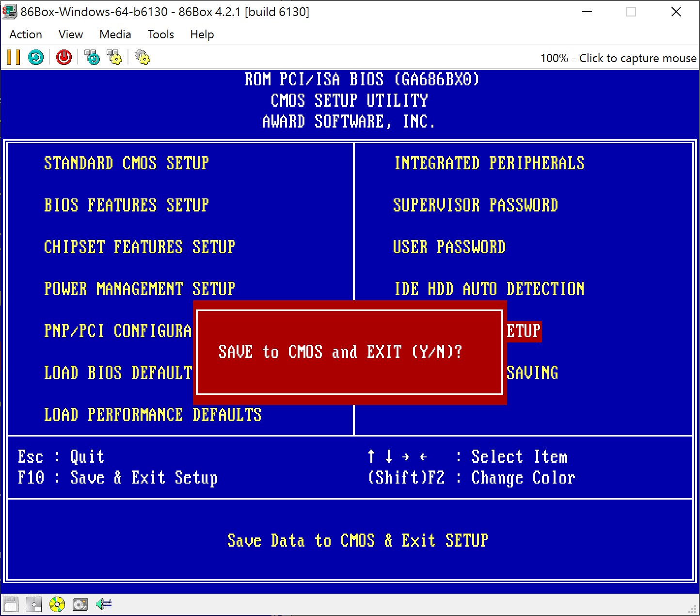Click the 3.5-inch floppy drive status icon

pyautogui.click(x=11, y=604)
